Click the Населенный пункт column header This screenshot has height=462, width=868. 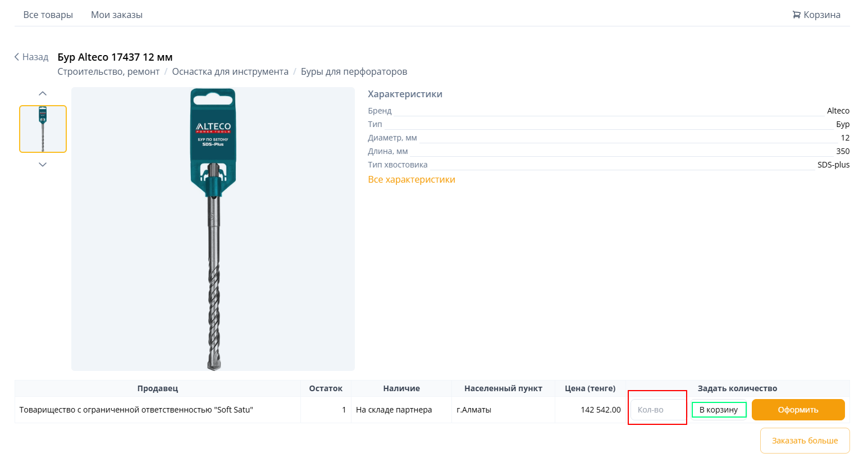point(504,388)
